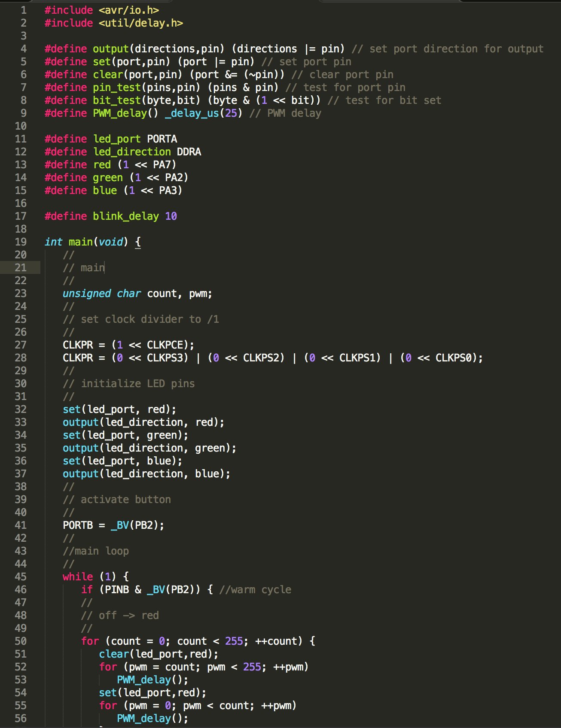This screenshot has width=561, height=728.
Task: Click the '// test for bit set' comment
Action: click(x=384, y=100)
